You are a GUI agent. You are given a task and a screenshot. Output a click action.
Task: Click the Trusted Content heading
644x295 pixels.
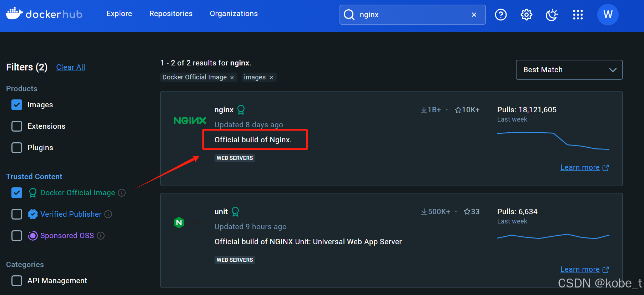tap(34, 177)
